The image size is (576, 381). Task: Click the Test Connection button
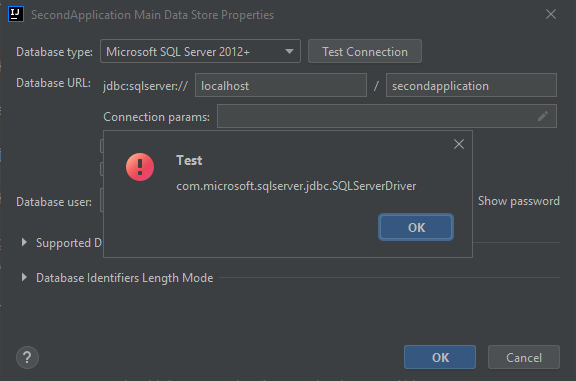click(365, 51)
